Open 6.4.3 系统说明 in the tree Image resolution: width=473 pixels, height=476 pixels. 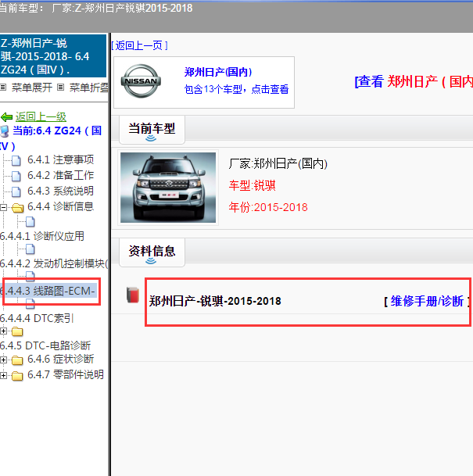point(60,191)
